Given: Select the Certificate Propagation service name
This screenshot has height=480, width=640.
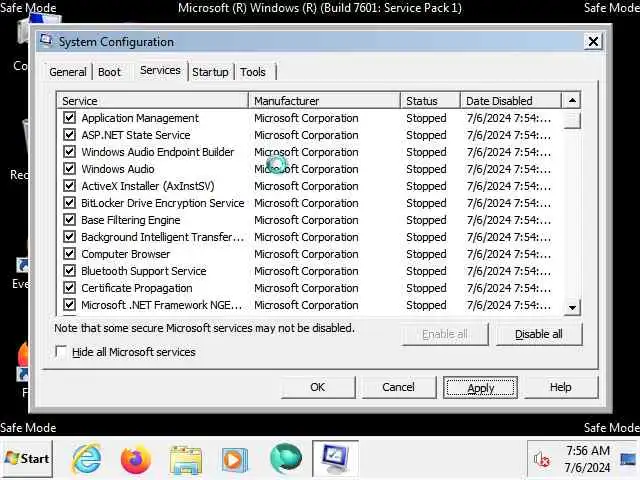Looking at the screenshot, I should (x=137, y=288).
